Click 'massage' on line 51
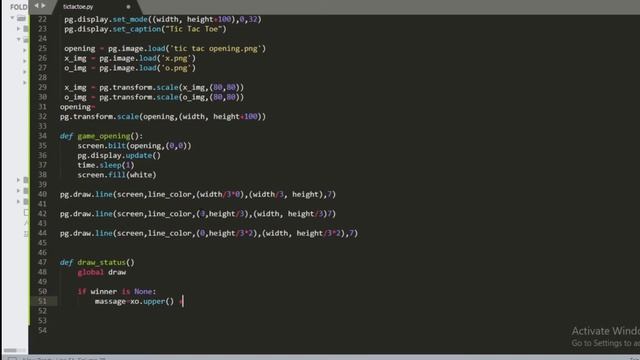 click(110, 301)
